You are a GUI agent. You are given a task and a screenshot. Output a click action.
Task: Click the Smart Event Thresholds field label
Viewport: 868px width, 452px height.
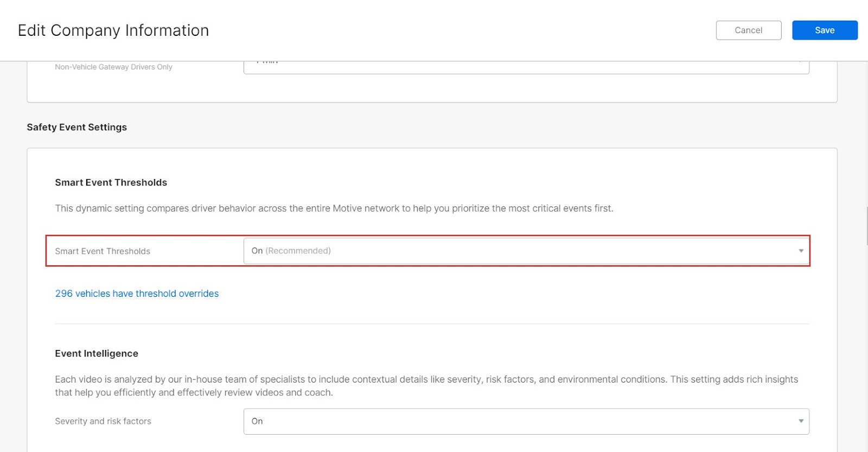point(103,251)
